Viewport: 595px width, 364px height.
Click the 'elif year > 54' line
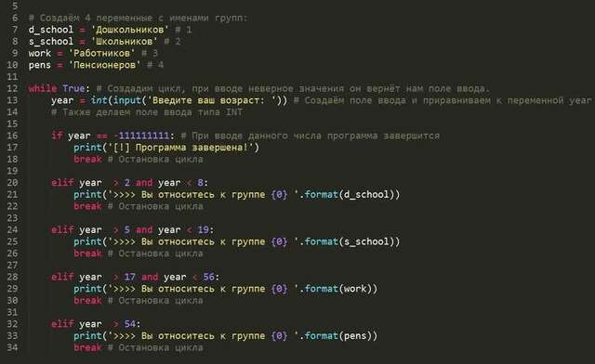[x=96, y=324]
